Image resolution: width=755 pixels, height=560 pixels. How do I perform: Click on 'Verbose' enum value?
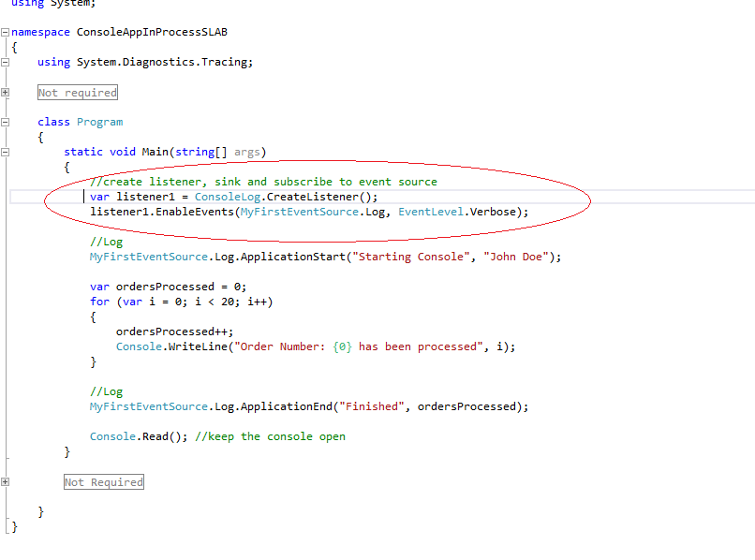coord(493,212)
